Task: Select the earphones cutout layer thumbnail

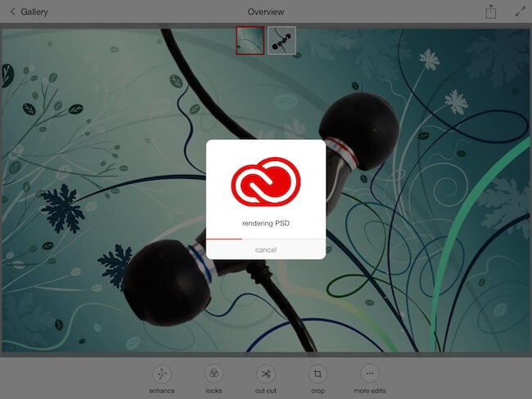Action: (282, 40)
